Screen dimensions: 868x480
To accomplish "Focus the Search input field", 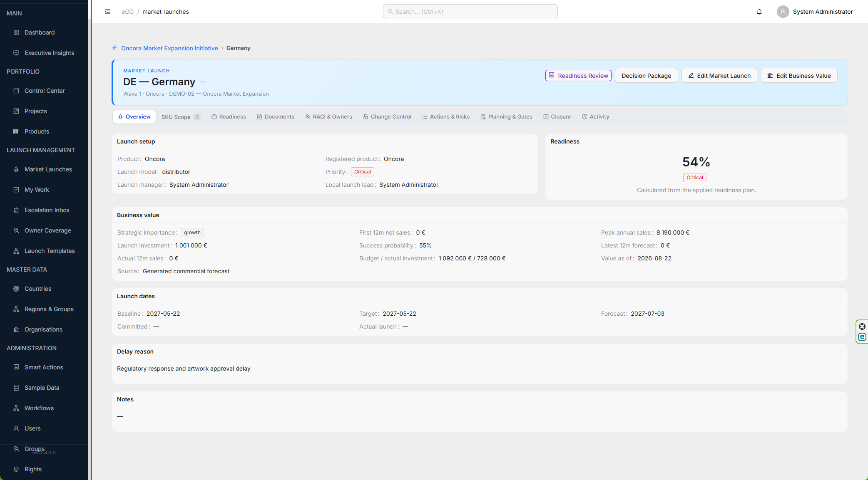I will pyautogui.click(x=470, y=12).
